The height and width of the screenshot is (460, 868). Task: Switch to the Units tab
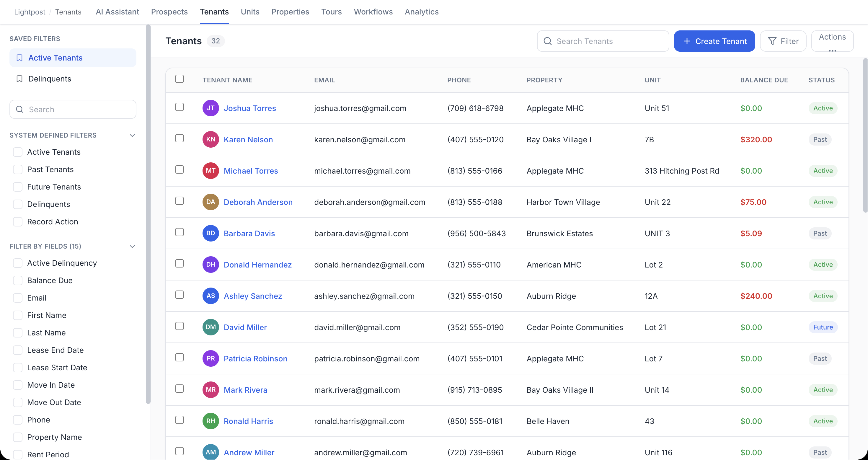[x=250, y=12]
